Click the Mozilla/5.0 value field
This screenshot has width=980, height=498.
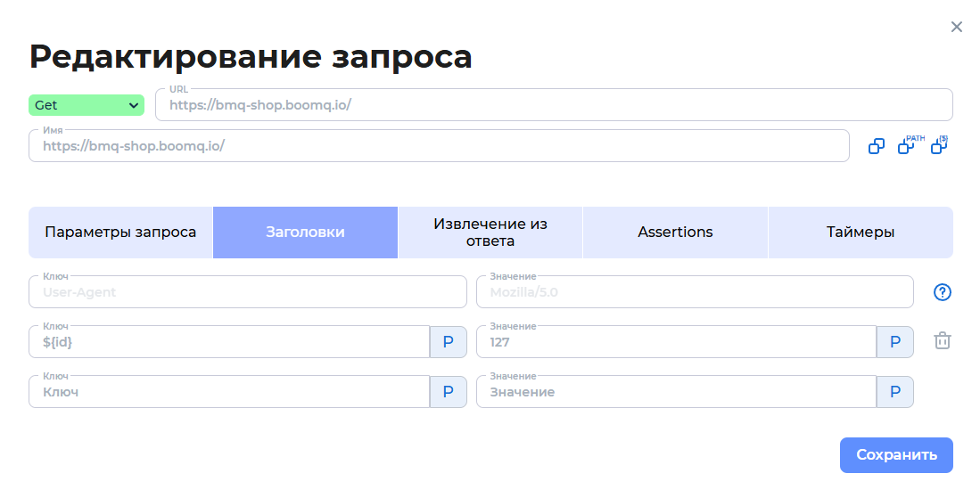click(x=695, y=292)
